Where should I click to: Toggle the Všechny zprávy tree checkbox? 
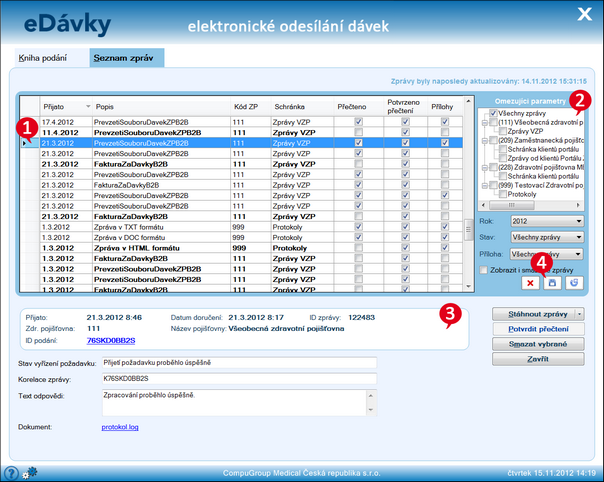tap(493, 113)
